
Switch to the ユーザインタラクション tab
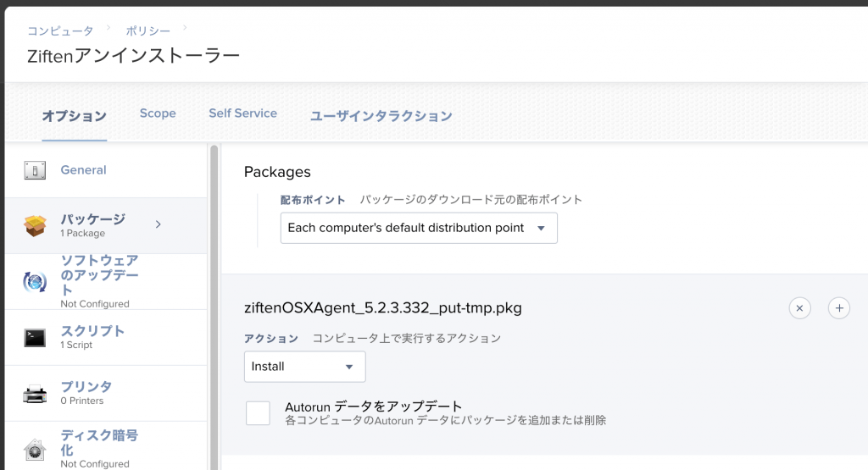point(381,116)
